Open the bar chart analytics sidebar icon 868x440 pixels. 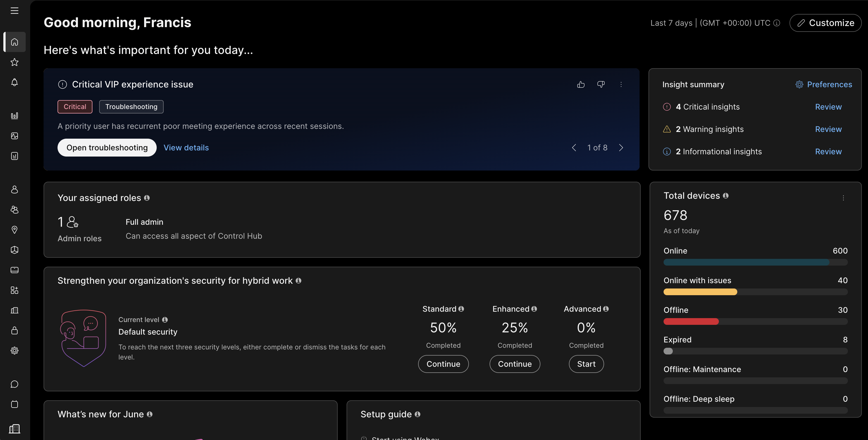(x=15, y=116)
